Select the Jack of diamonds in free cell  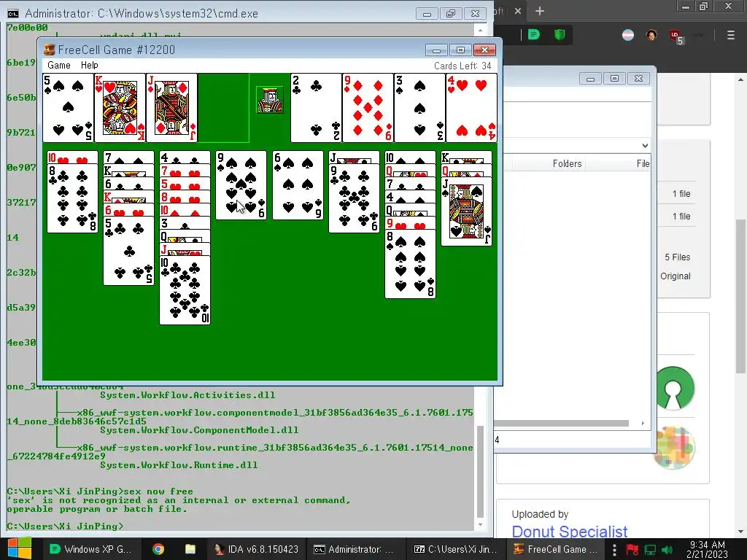[171, 108]
